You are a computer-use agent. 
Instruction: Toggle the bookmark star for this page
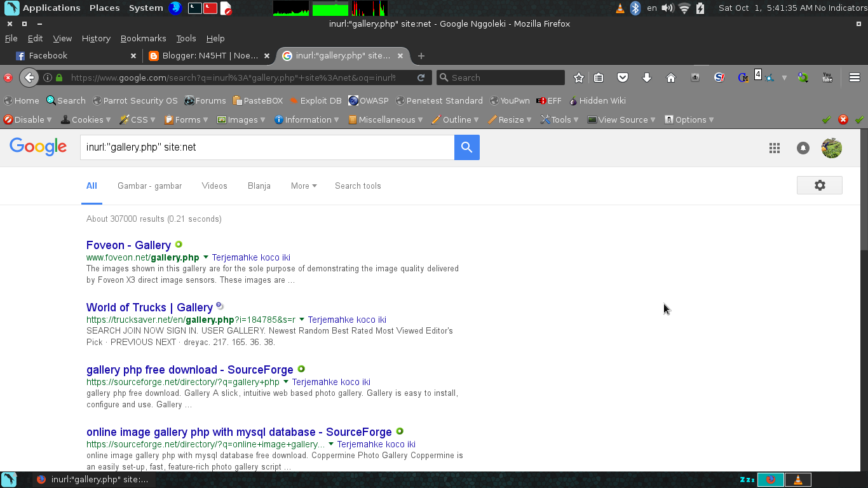(x=578, y=77)
